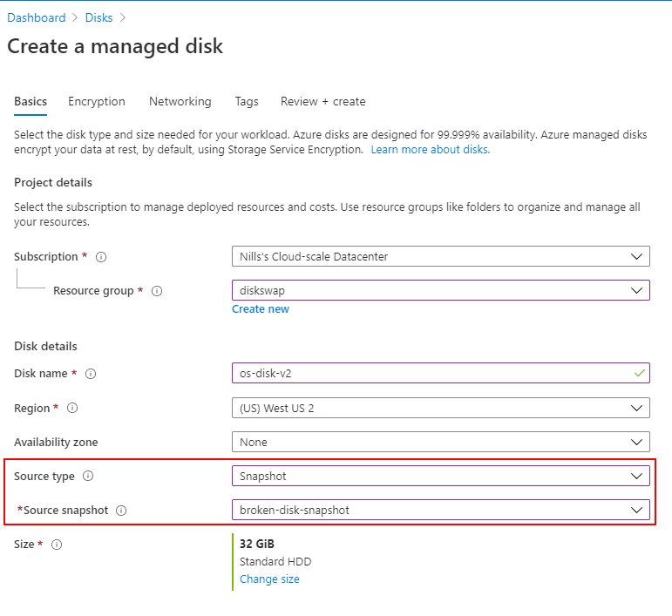Click the Create a managed disk heading
The width and height of the screenshot is (672, 616).
(115, 46)
